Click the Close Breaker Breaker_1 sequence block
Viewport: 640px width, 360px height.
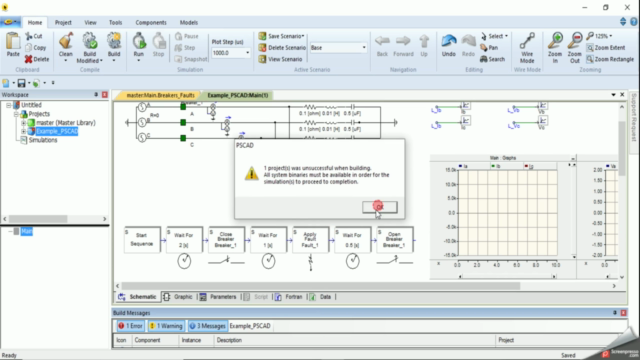[226, 240]
